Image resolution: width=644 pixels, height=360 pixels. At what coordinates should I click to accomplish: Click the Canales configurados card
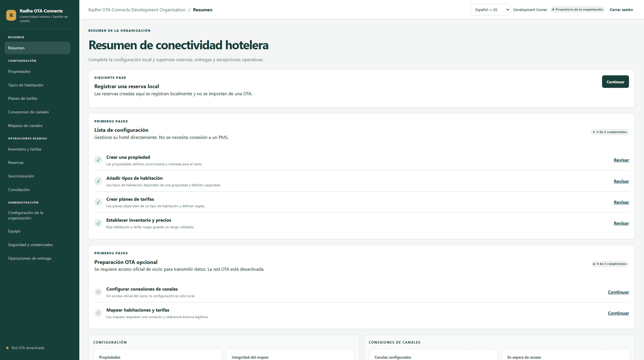click(433, 355)
